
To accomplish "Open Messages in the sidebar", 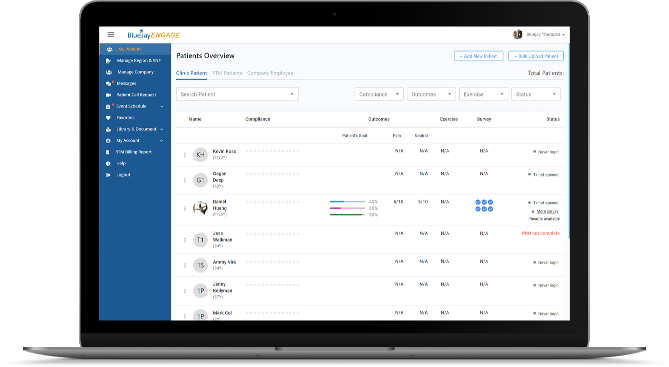I will pos(126,84).
